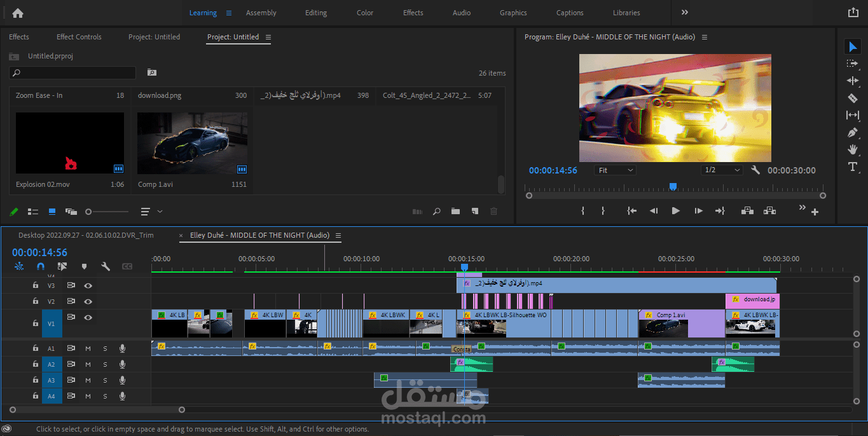Hide track V3 with its eye icon
The image size is (868, 436).
(88, 286)
